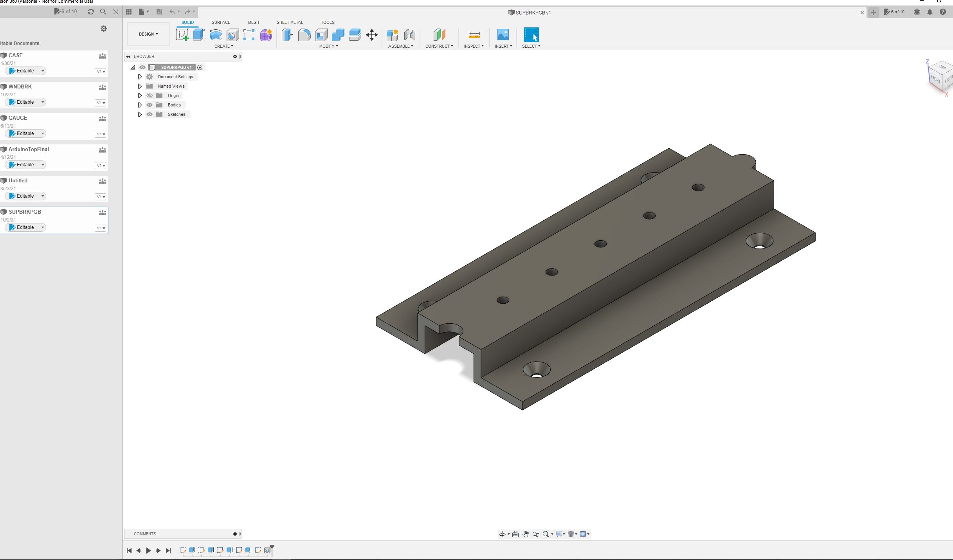
Task: Switch to the SURFACE tab
Action: tap(221, 22)
